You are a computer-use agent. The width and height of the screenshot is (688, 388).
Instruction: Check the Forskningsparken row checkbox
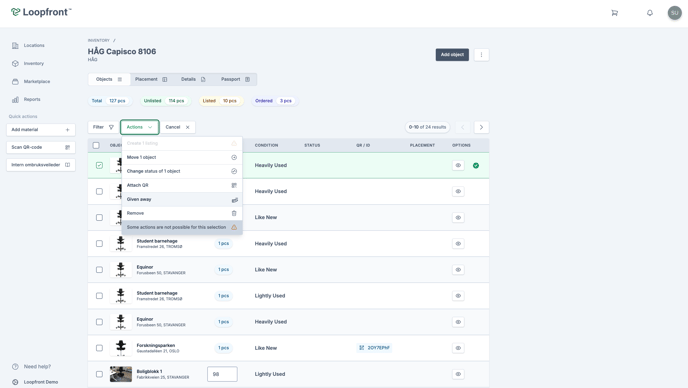pyautogui.click(x=99, y=348)
